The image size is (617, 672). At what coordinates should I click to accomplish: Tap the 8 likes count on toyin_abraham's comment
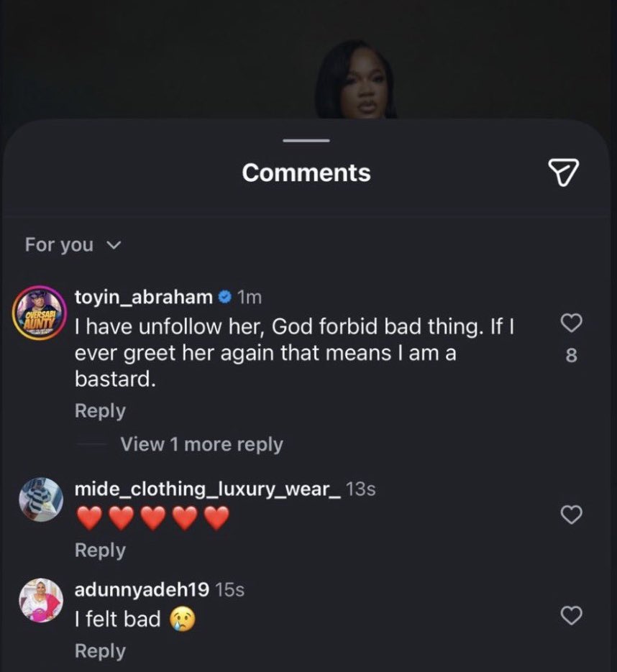[571, 355]
